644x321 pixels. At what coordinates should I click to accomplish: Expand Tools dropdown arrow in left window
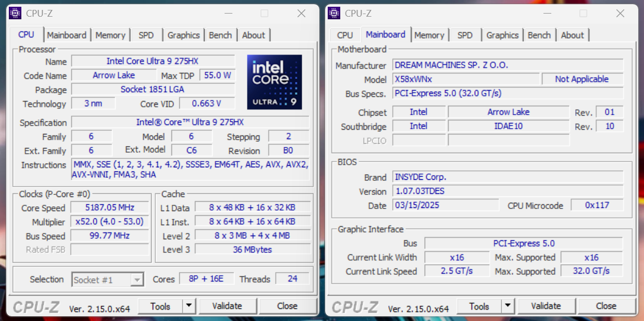(x=189, y=306)
